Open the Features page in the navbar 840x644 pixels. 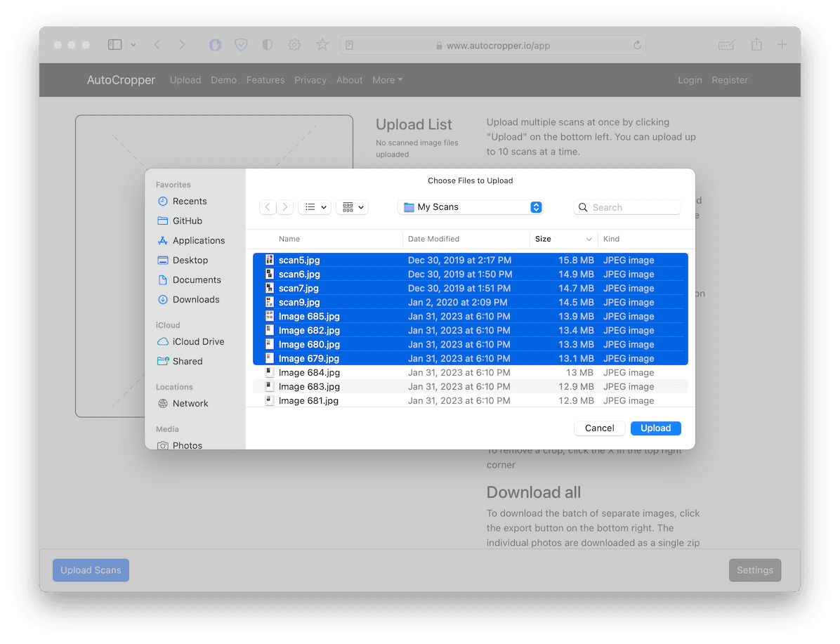click(x=265, y=80)
